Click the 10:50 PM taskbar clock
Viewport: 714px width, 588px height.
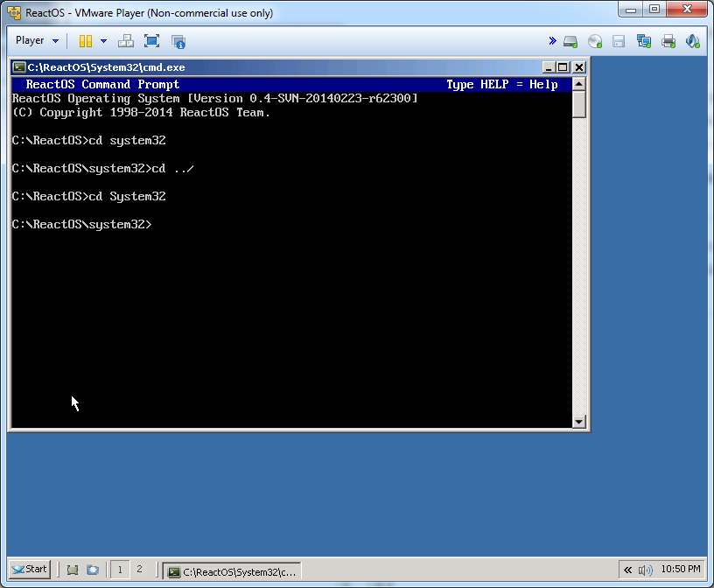pyautogui.click(x=680, y=569)
